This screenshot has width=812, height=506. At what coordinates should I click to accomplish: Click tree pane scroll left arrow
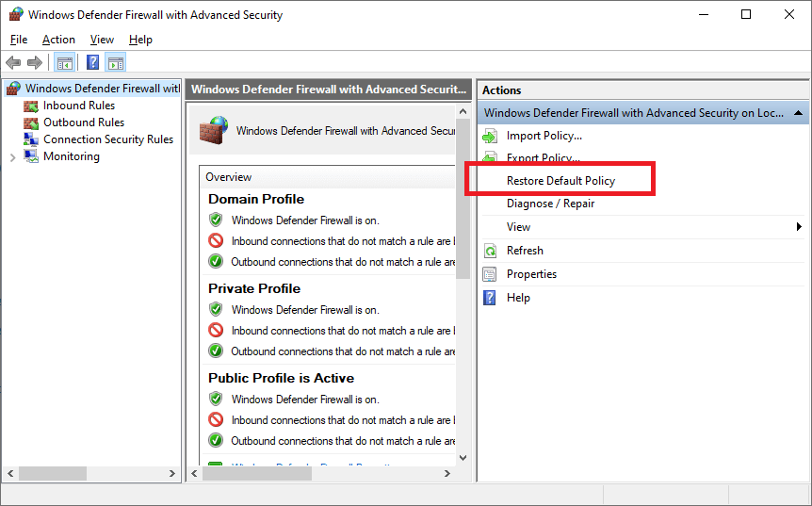[x=10, y=473]
